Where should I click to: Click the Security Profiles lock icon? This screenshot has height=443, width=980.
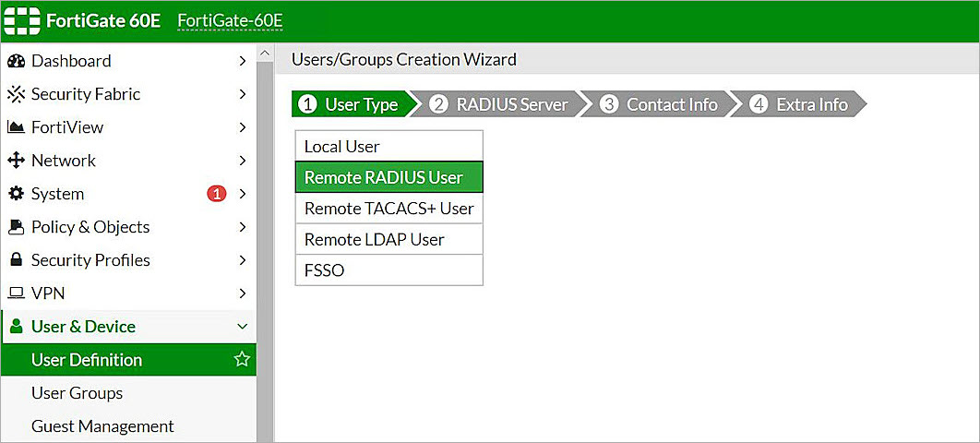click(x=16, y=260)
